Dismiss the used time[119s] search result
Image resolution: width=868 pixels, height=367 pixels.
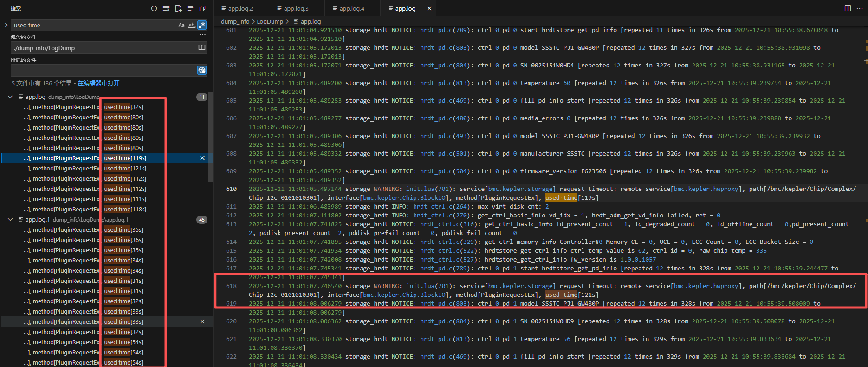pyautogui.click(x=202, y=158)
